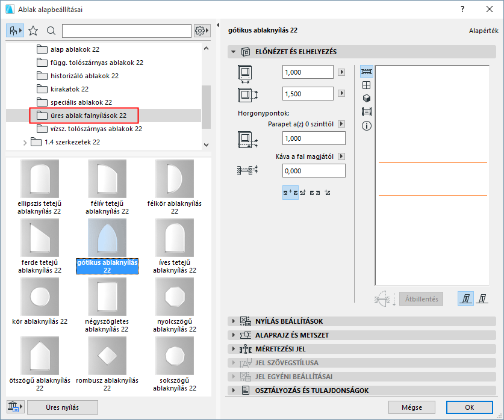Click the height field showing 1,500
504x420 pixels.
[x=308, y=94]
